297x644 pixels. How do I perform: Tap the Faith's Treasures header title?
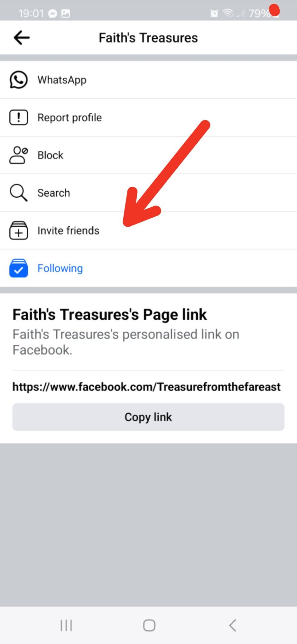148,38
